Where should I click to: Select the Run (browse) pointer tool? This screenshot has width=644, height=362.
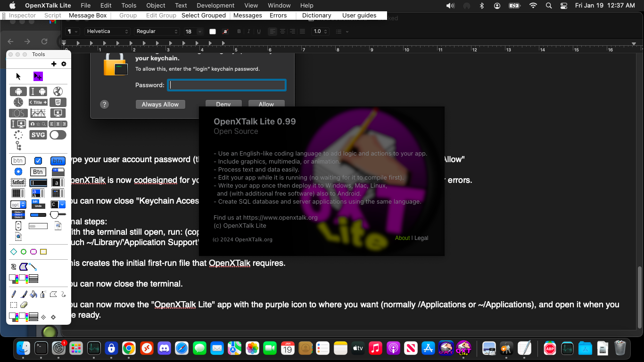pos(18,76)
